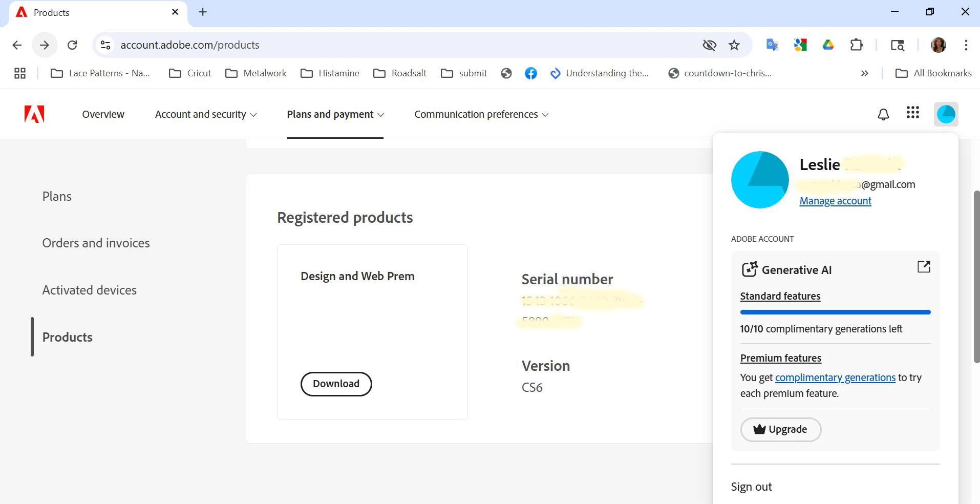Open the Roadsalt bookmark folder
This screenshot has width=980, height=504.
point(400,73)
